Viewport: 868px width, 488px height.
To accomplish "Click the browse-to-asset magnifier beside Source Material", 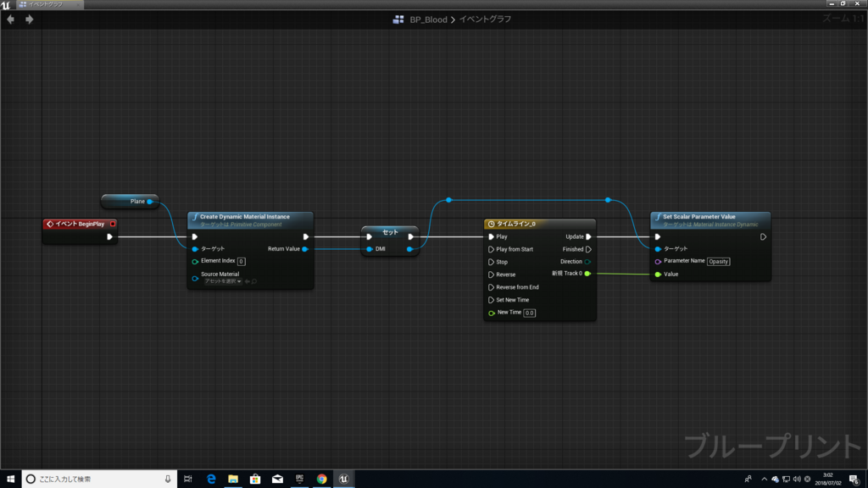I will pos(254,281).
